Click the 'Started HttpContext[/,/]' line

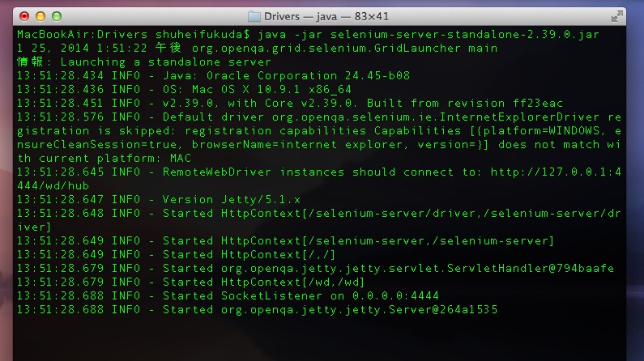coord(249,254)
